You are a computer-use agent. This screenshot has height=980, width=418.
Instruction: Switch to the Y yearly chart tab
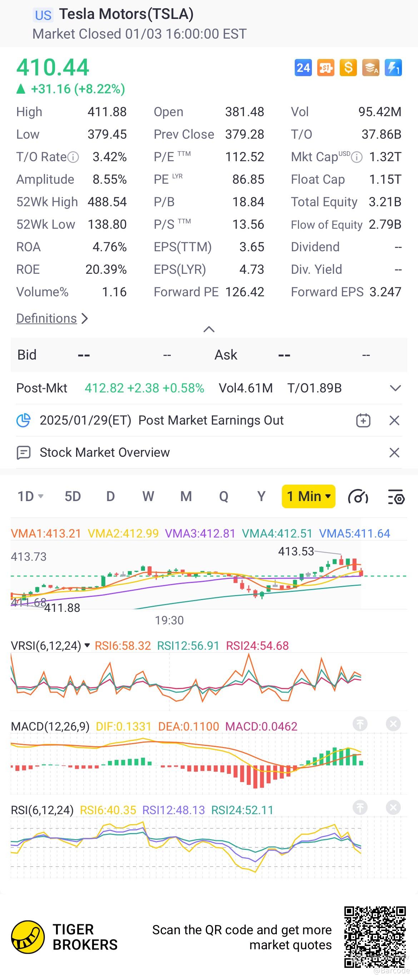(261, 496)
